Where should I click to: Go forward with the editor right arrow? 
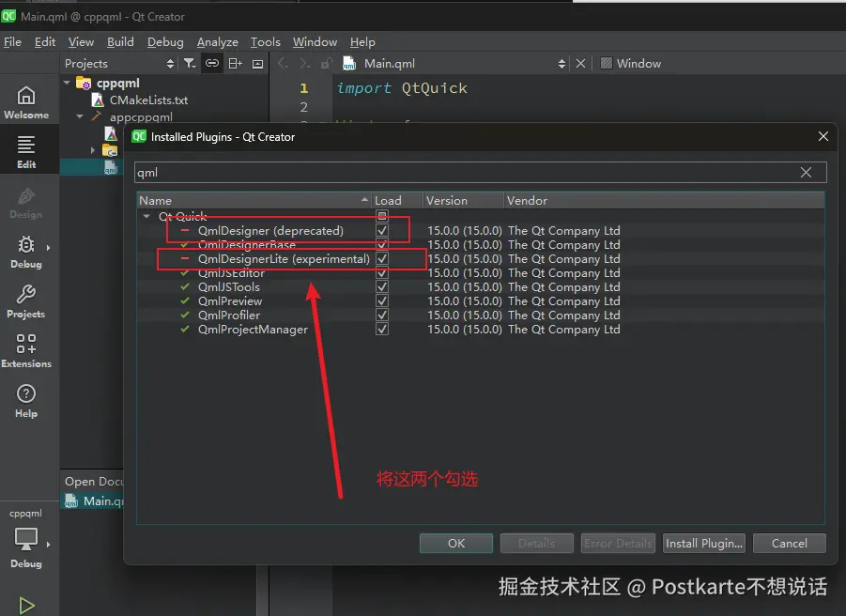tap(305, 64)
